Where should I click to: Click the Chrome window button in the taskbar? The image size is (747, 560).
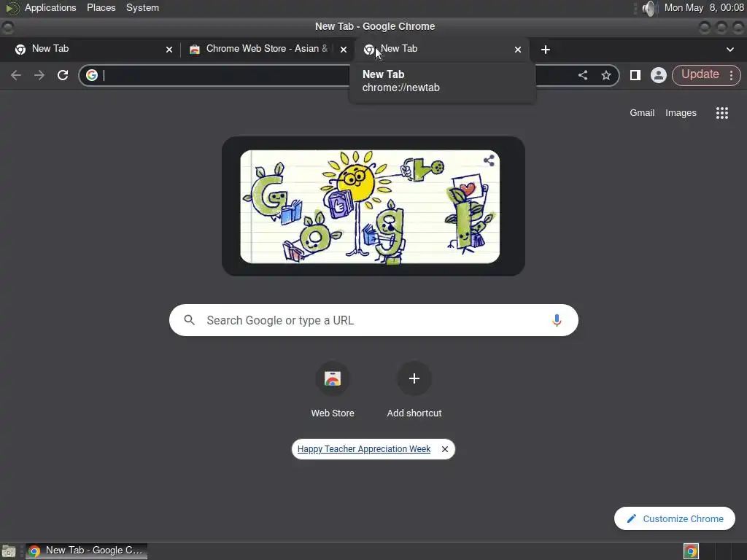[86, 551]
